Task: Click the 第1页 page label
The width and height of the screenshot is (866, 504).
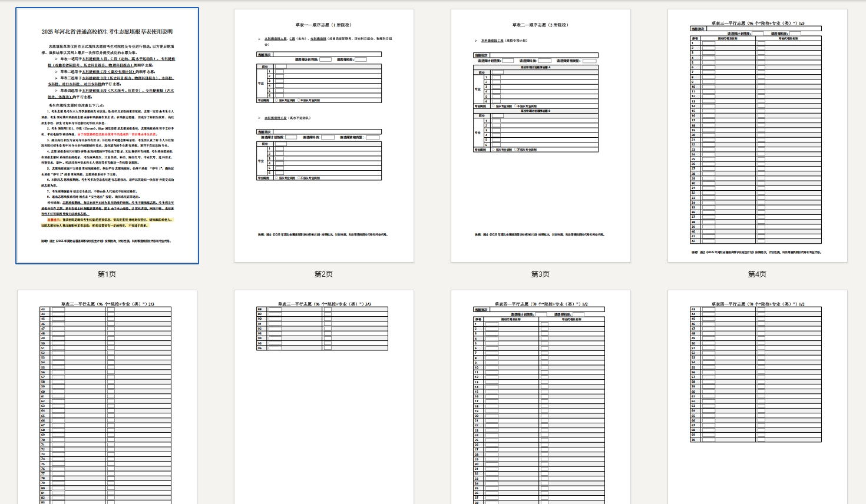Action: [107, 274]
